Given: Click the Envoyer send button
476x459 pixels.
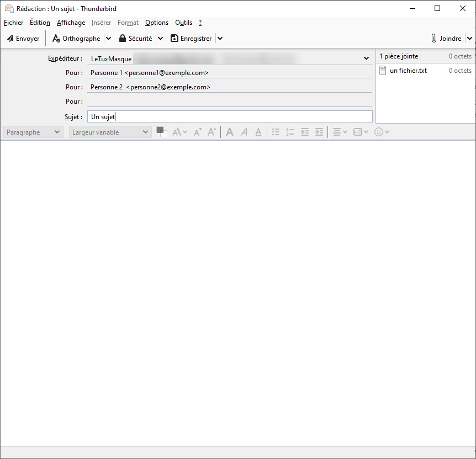Looking at the screenshot, I should click(23, 39).
